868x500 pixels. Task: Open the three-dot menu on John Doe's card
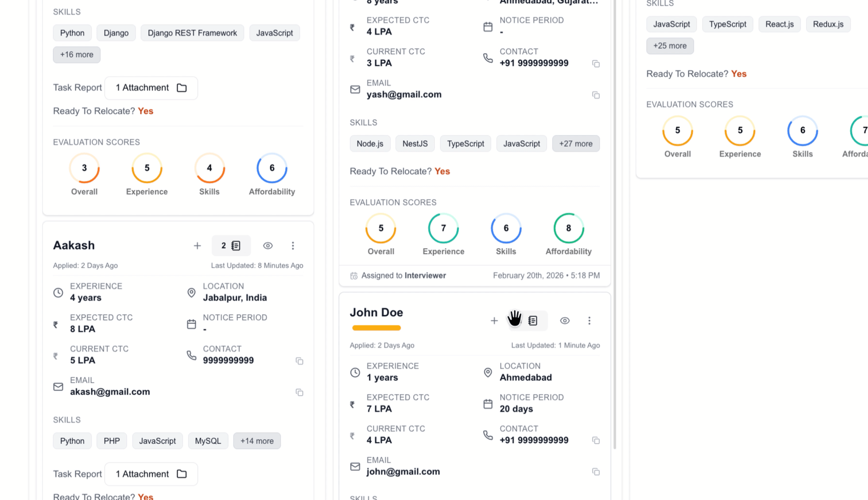click(x=589, y=321)
